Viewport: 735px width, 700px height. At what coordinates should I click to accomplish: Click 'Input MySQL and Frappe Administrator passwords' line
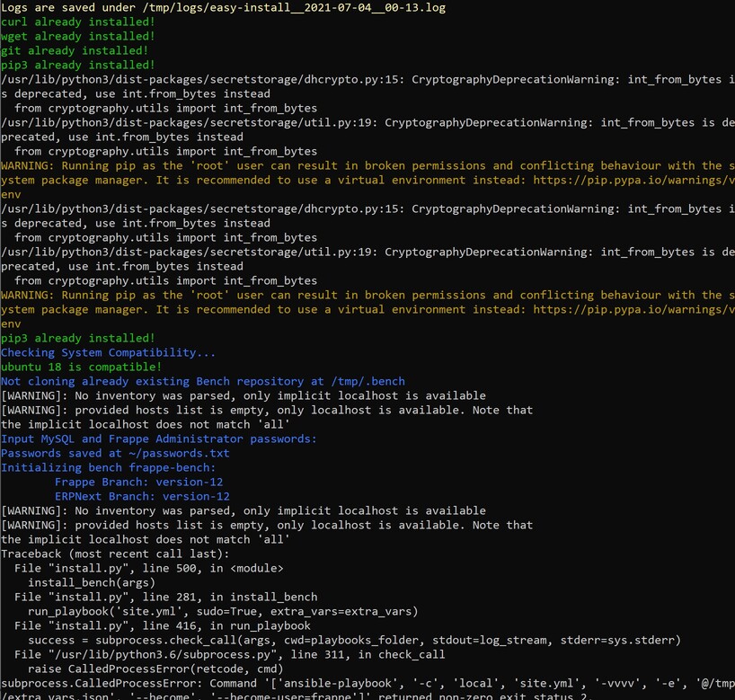coord(158,439)
